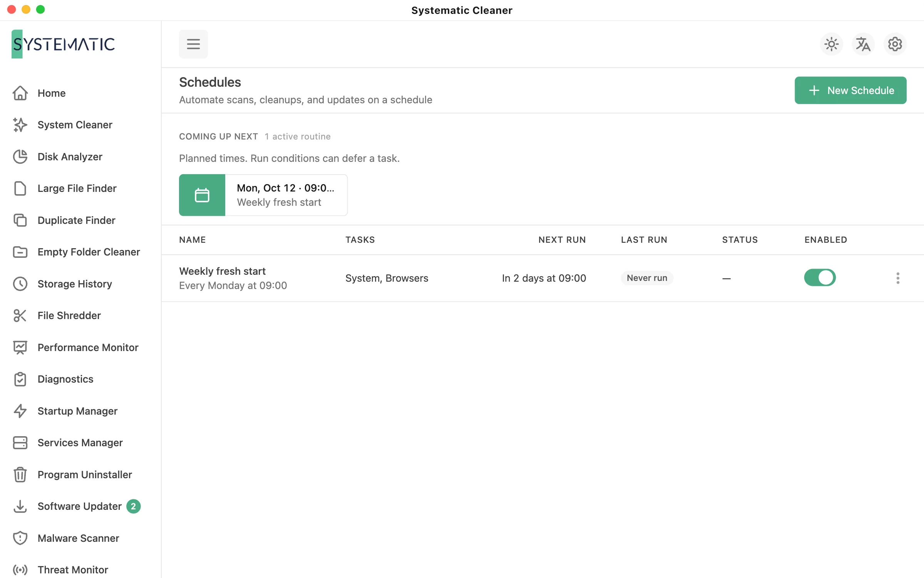This screenshot has height=578, width=924.
Task: Click the Startup Manager lightning icon
Action: pos(20,411)
